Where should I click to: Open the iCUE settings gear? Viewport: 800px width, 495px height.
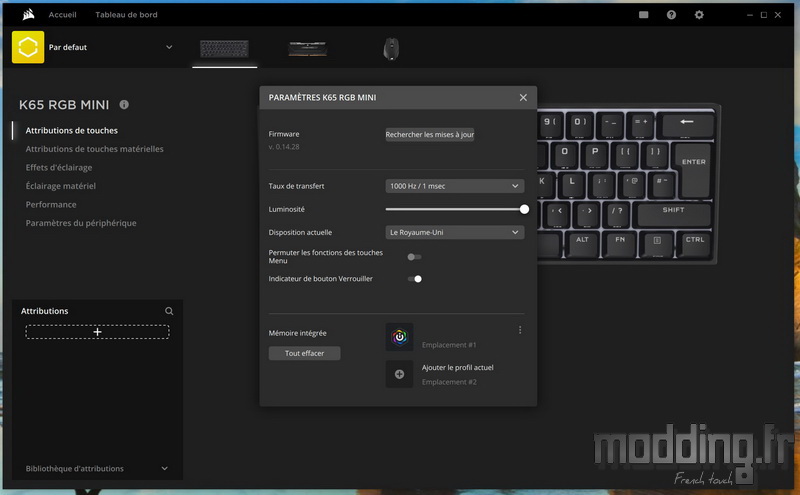coord(699,15)
